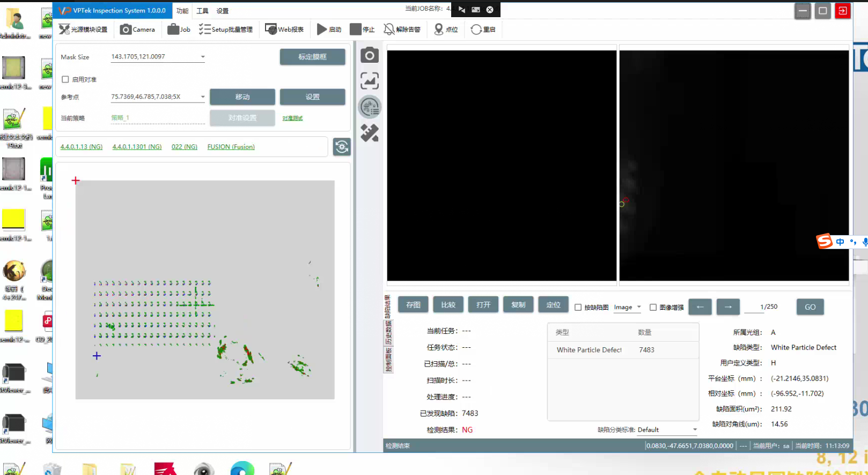Open the Image type dropdown
Image resolution: width=868 pixels, height=475 pixels.
tap(627, 307)
